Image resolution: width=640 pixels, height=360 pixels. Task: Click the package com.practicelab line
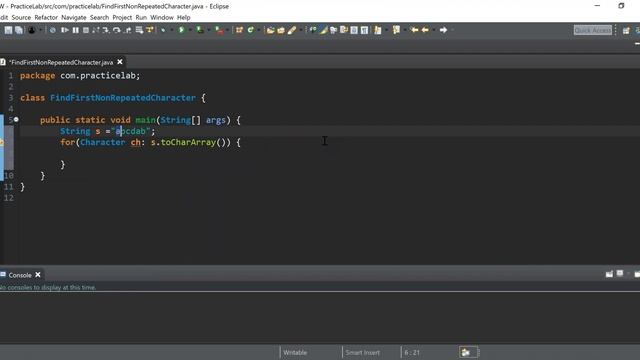(x=80, y=76)
